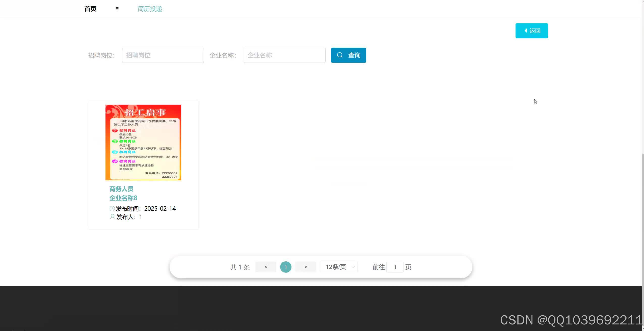Screen dimensions: 644x331
Task: Click the magnifier icon inside 查询 button
Action: pyautogui.click(x=340, y=55)
